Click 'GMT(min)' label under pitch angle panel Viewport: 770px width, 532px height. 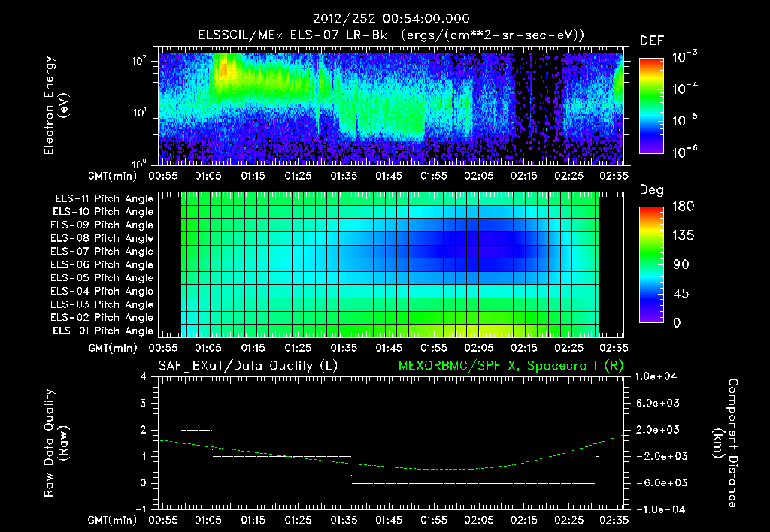113,348
